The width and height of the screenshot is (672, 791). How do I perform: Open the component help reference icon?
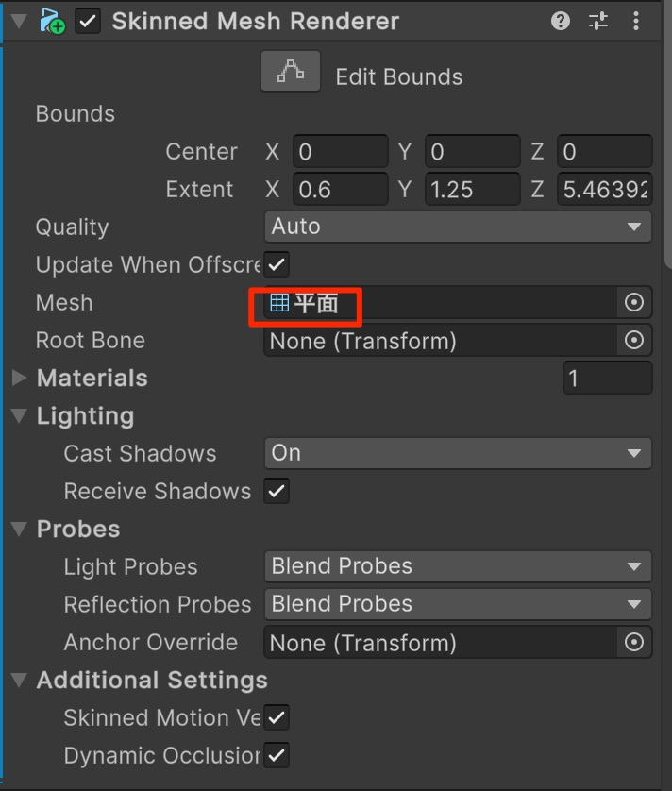[561, 21]
